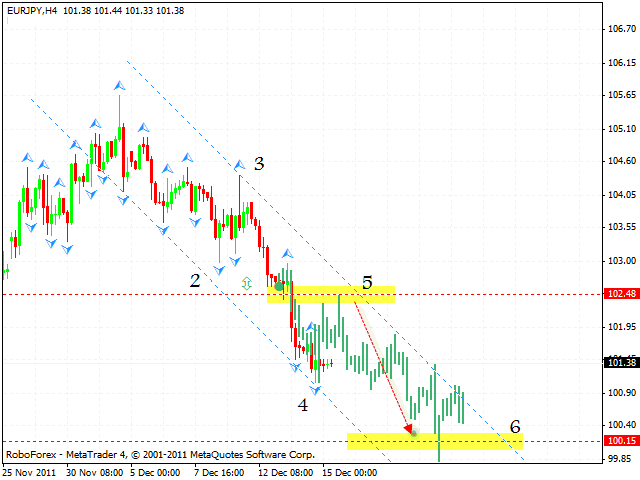The height and width of the screenshot is (480, 640).
Task: Click the red arrowhead pointing at lower yellow zone
Action: (410, 430)
